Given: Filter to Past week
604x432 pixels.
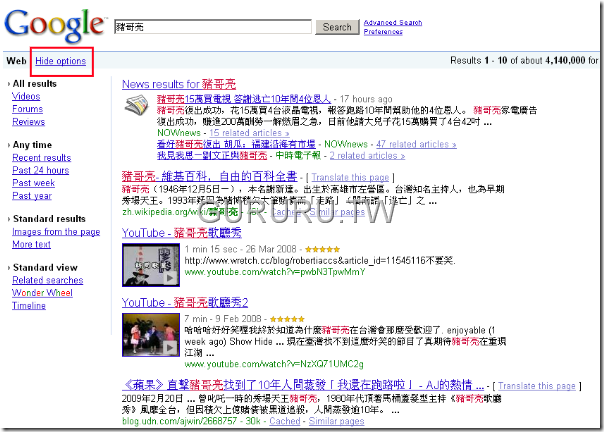Looking at the screenshot, I should [34, 183].
